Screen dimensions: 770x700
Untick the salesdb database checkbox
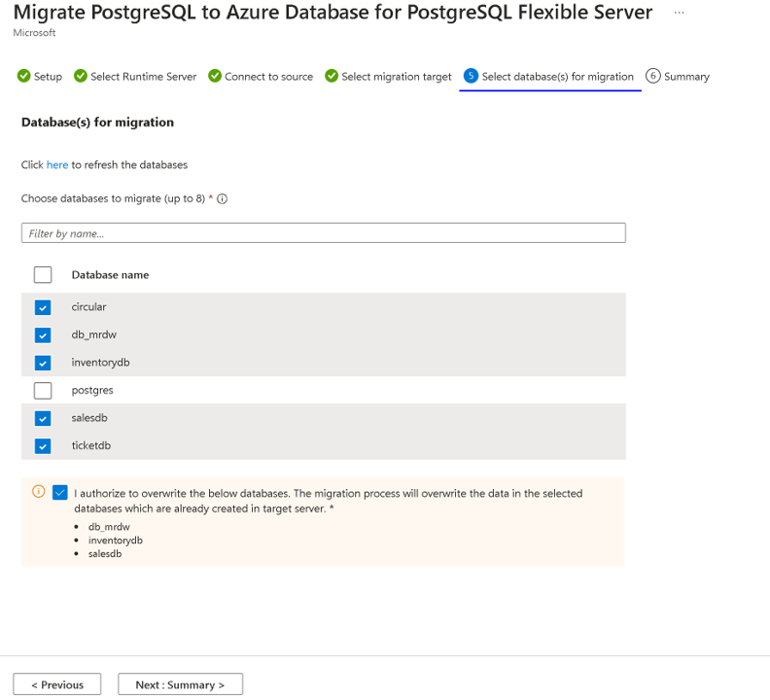(43, 418)
